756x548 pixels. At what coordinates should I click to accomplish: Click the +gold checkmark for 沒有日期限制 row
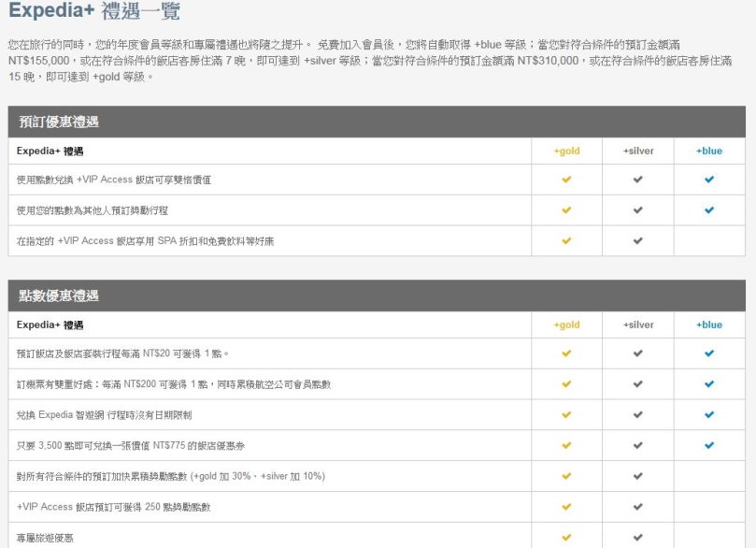tap(566, 415)
